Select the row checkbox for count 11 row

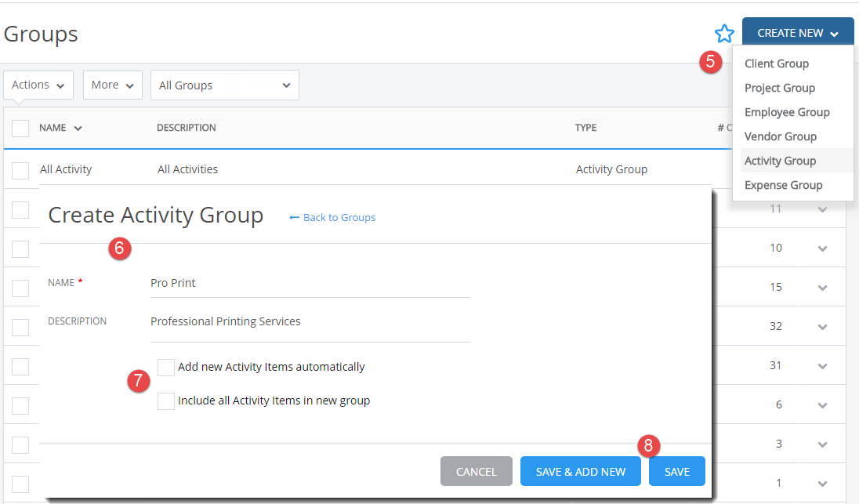click(x=20, y=210)
